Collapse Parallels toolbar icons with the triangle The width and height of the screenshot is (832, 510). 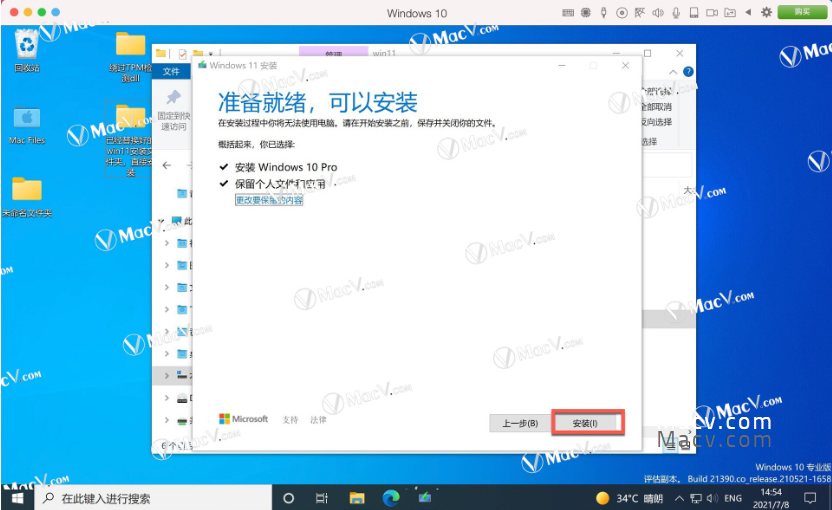748,12
